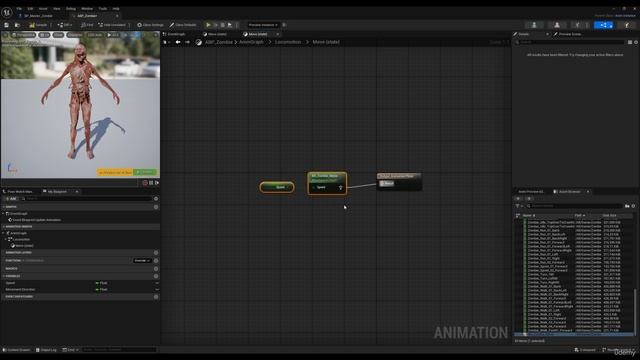Click the Add button in My Blueprint
The image size is (640, 360).
click(x=11, y=199)
